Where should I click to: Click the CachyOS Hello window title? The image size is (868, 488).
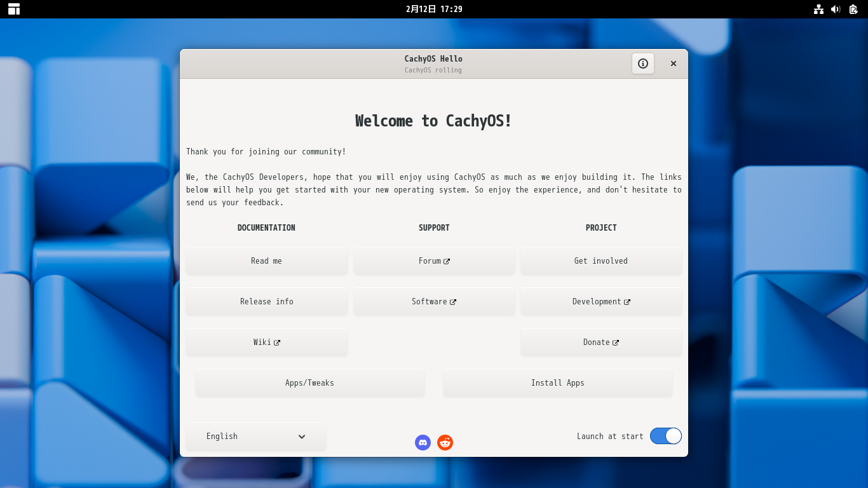pos(433,59)
